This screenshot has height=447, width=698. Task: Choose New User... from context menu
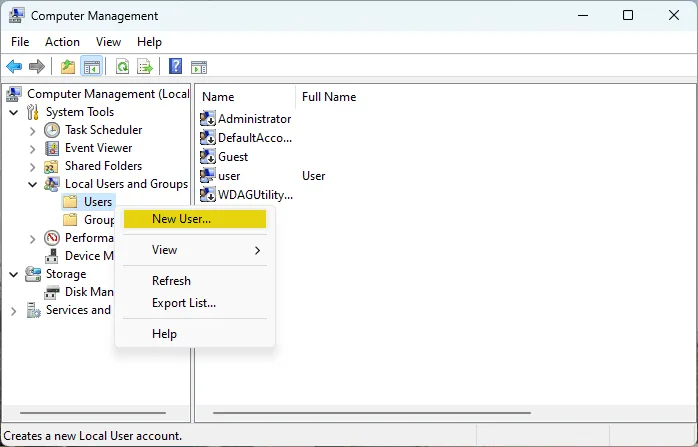(195, 219)
